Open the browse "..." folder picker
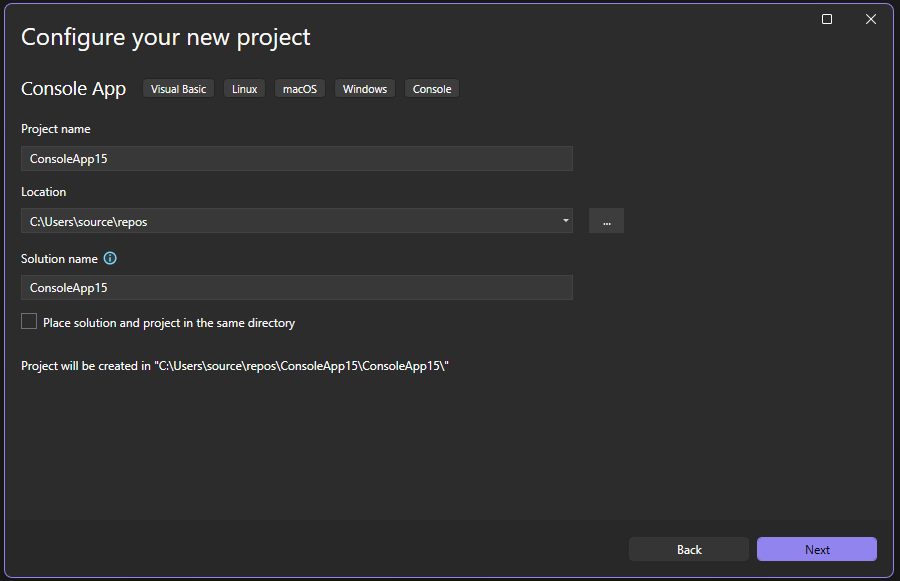This screenshot has width=900, height=581. coord(606,220)
